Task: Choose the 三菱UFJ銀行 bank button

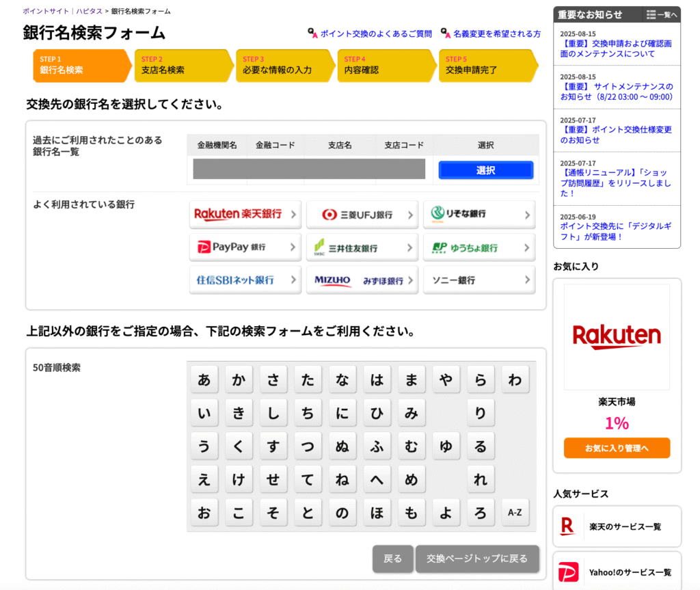Action: pos(362,215)
